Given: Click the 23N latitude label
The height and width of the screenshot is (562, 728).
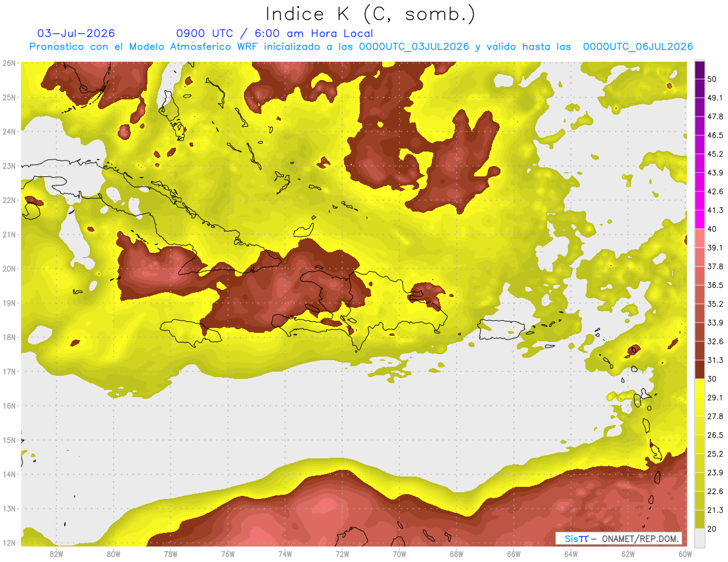Looking at the screenshot, I should click(x=9, y=166).
